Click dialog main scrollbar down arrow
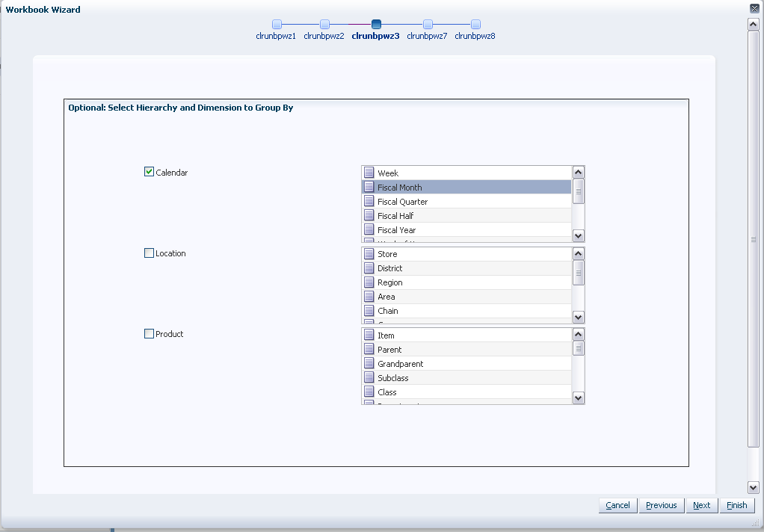Image resolution: width=764 pixels, height=532 pixels. coord(753,487)
